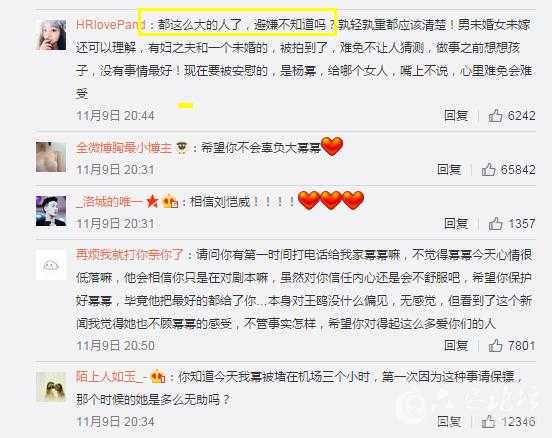The height and width of the screenshot is (438, 552).
Task: Click the badge icon after 陌上人如玉_
Action: point(158,377)
